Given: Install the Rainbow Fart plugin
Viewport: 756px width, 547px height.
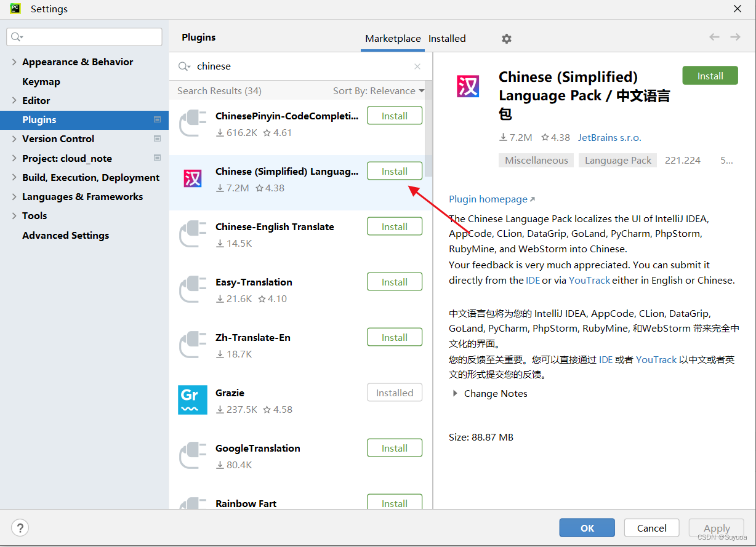Looking at the screenshot, I should point(395,501).
